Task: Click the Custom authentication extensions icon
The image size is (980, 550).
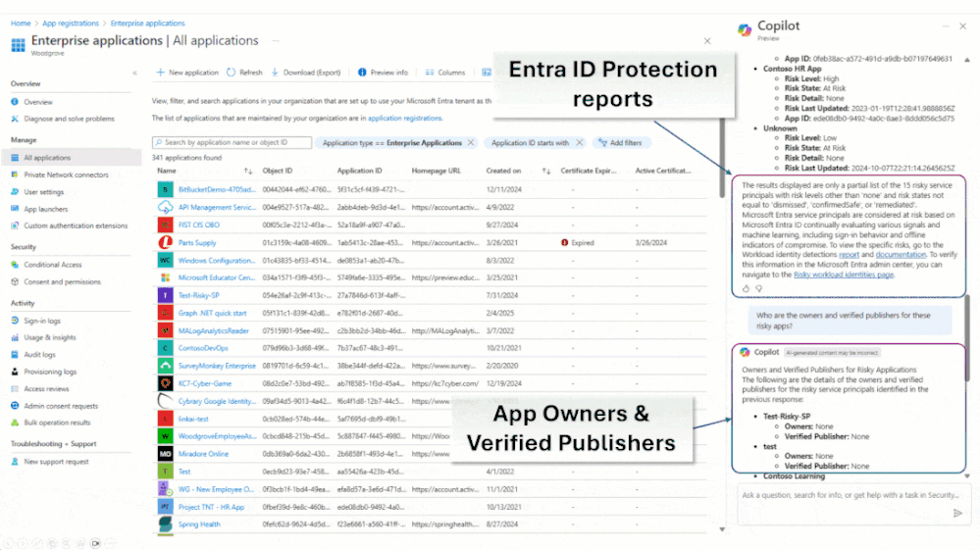Action: click(15, 226)
